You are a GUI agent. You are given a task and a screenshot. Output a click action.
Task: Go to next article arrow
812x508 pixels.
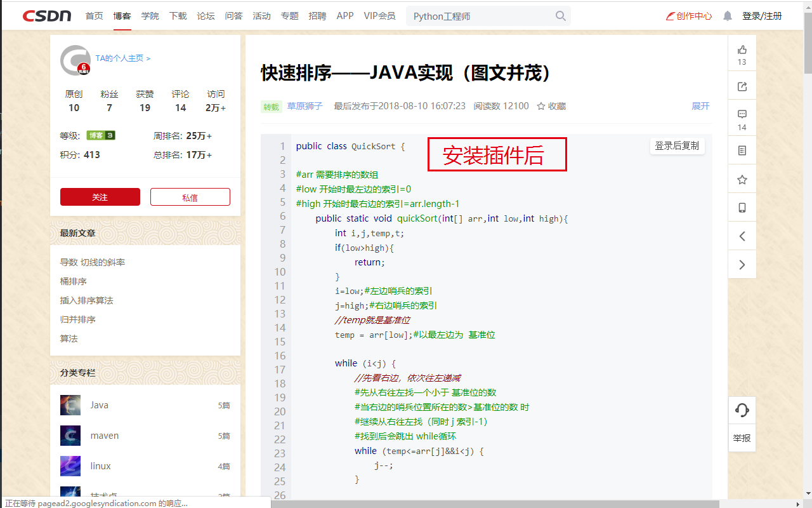[x=742, y=265]
